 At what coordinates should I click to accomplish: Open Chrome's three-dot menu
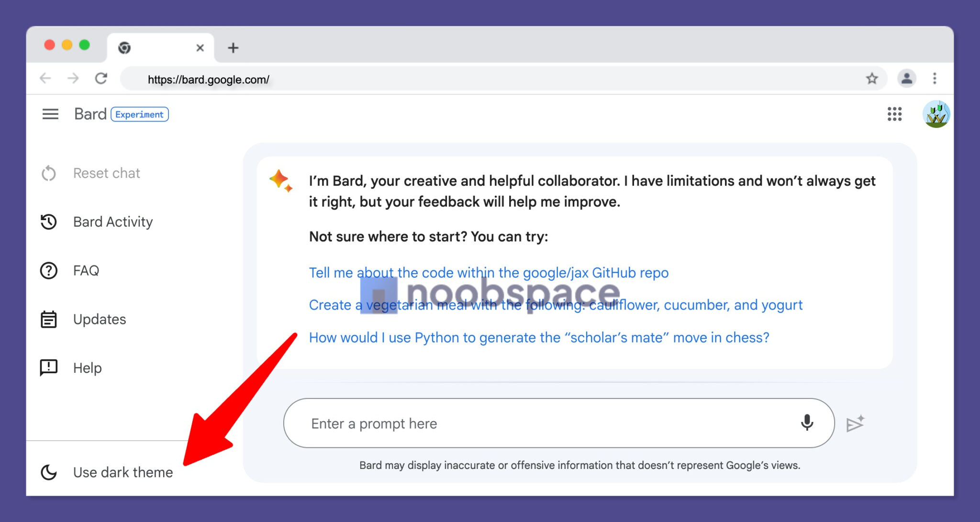coord(934,78)
